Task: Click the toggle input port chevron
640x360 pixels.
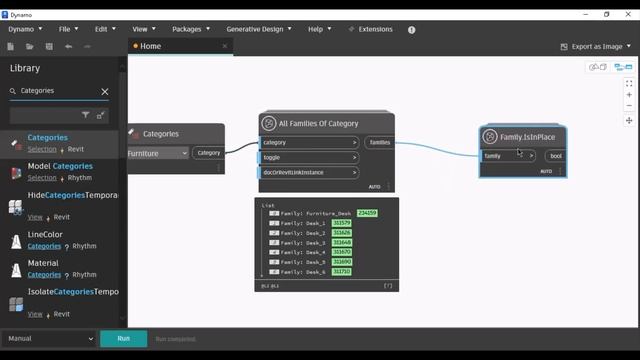Action: tap(354, 158)
